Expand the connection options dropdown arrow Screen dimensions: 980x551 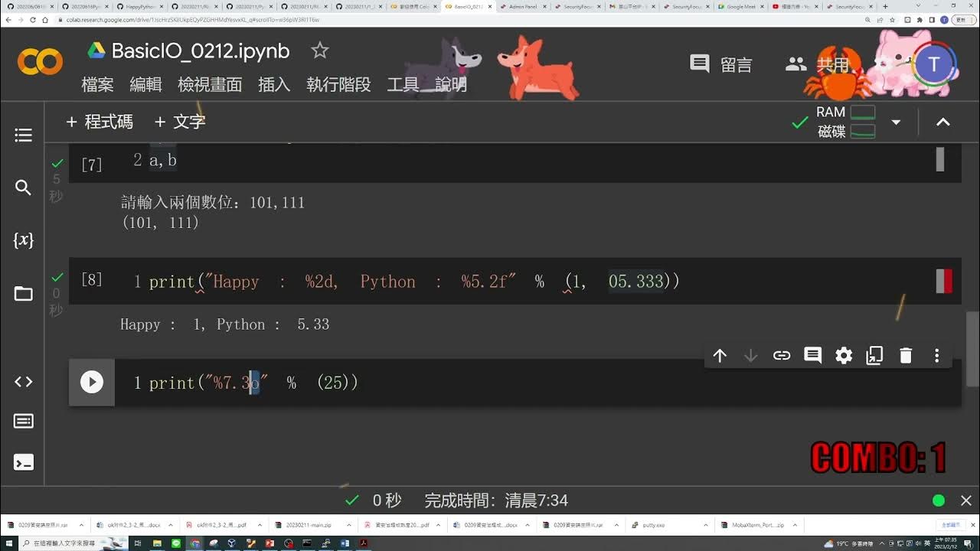pos(896,122)
